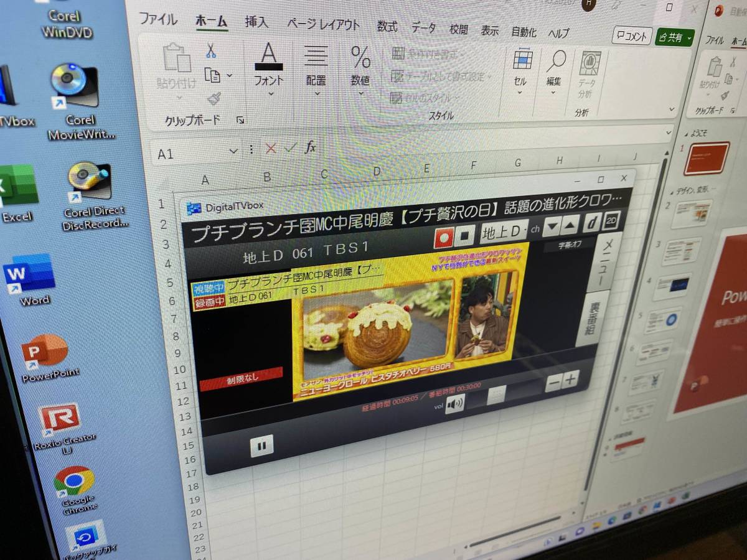This screenshot has width=747, height=560.
Task: Click the green 共有 share button
Action: (675, 38)
